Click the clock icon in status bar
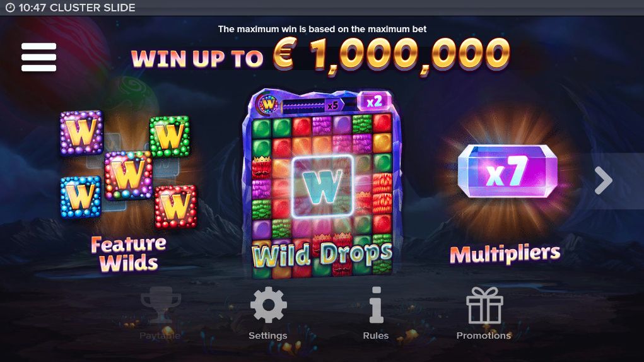 10,8
